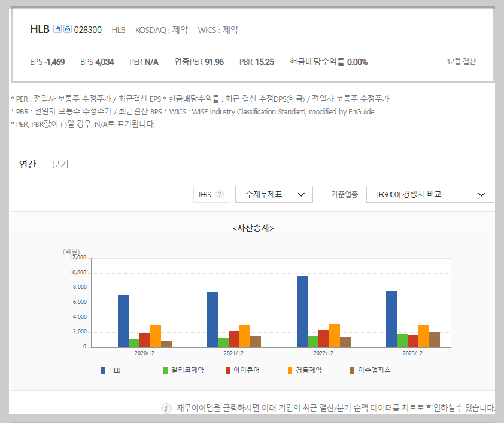Open the [FG000] 경쟁사 비교 dropdown

(x=430, y=194)
